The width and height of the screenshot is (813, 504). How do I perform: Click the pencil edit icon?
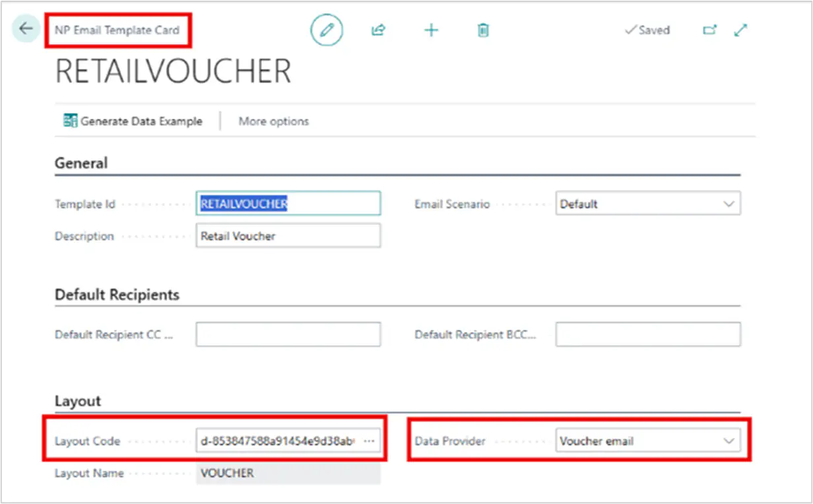click(327, 30)
